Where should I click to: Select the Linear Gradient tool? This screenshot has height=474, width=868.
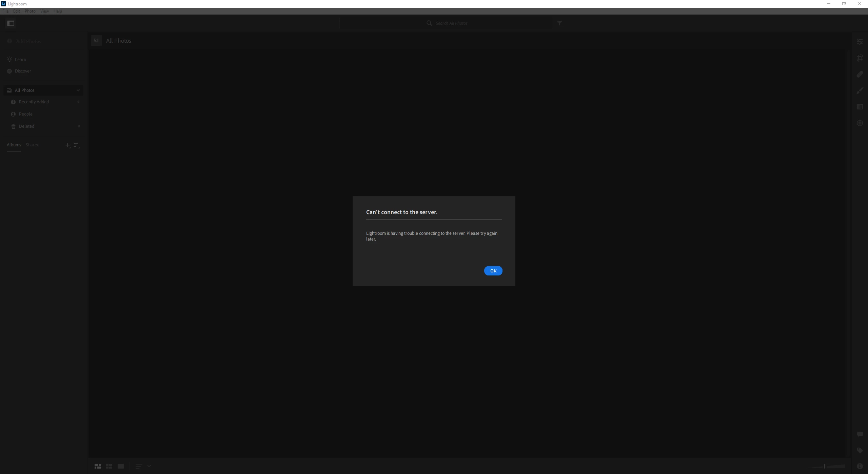coord(860,107)
